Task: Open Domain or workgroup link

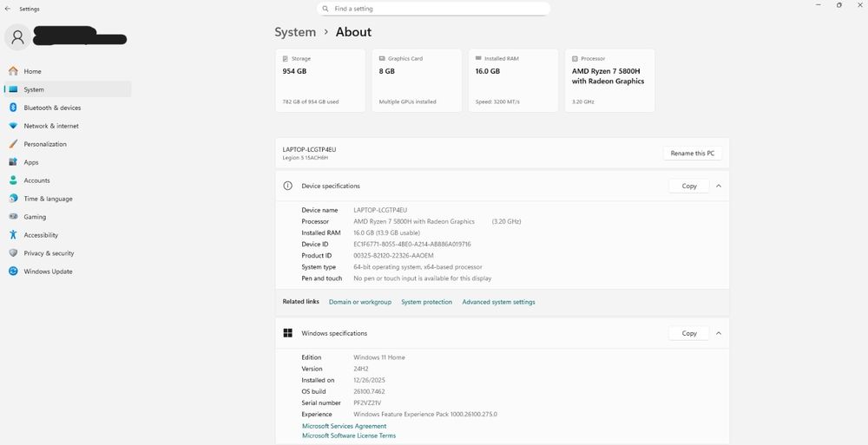Action: [360, 302]
